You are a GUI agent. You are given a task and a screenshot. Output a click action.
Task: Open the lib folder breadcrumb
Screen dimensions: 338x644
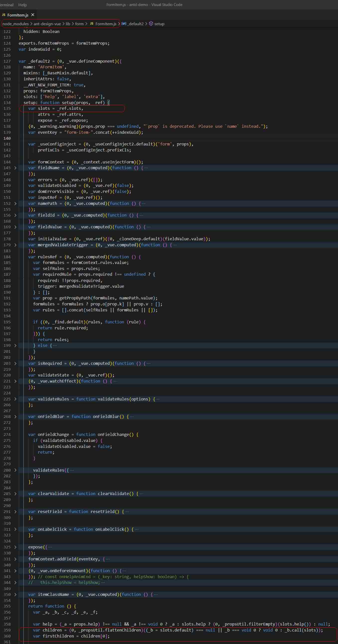[x=68, y=24]
